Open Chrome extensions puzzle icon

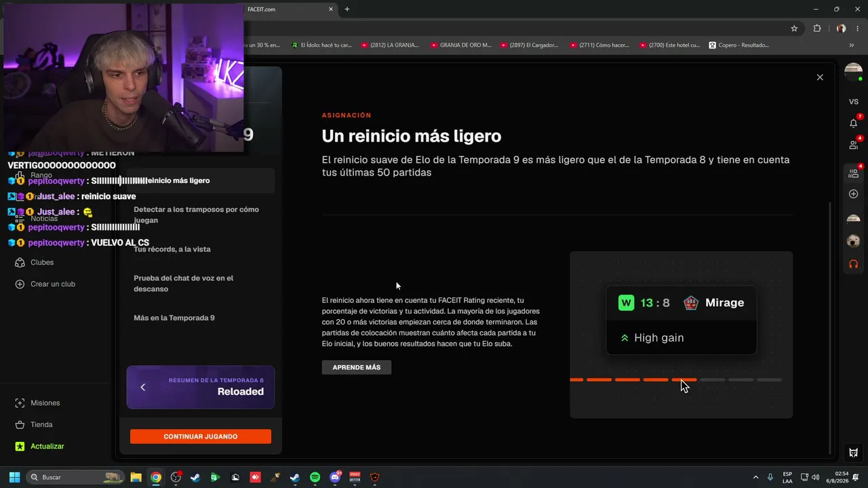(x=817, y=28)
